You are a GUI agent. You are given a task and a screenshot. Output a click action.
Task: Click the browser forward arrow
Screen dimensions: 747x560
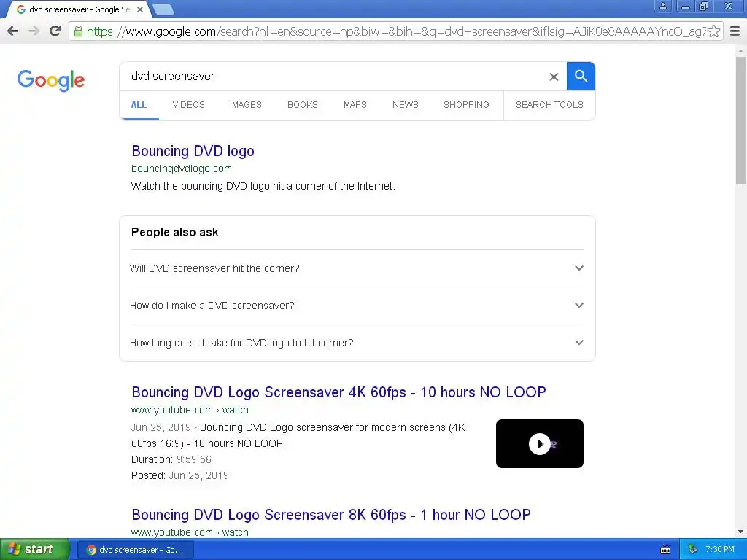tap(34, 31)
